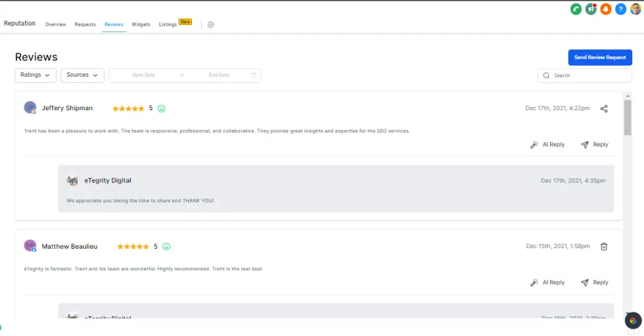
Task: Switch to the Widgets tab
Action: coord(141,25)
